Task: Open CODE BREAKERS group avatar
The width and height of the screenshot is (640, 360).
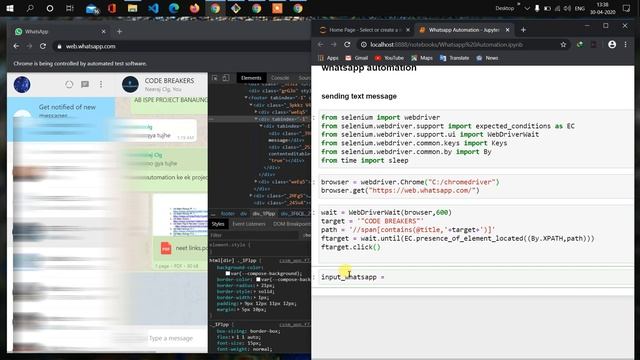Action: click(130, 84)
